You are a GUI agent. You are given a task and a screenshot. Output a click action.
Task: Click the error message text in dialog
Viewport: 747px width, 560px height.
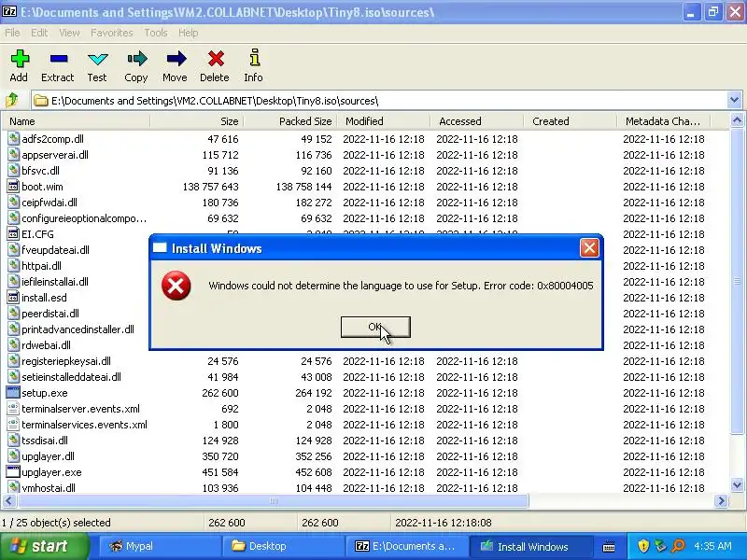point(402,286)
